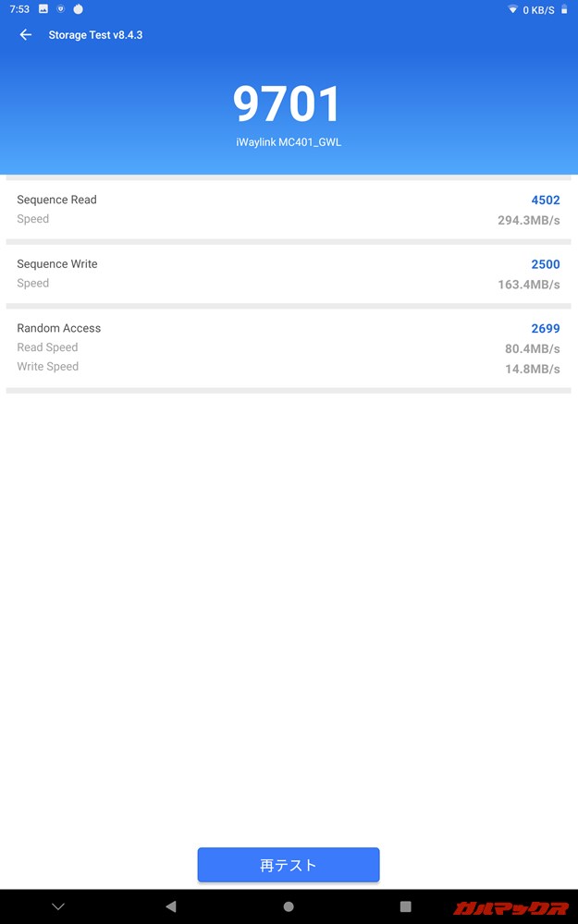Tap the total score 9701

(289, 104)
